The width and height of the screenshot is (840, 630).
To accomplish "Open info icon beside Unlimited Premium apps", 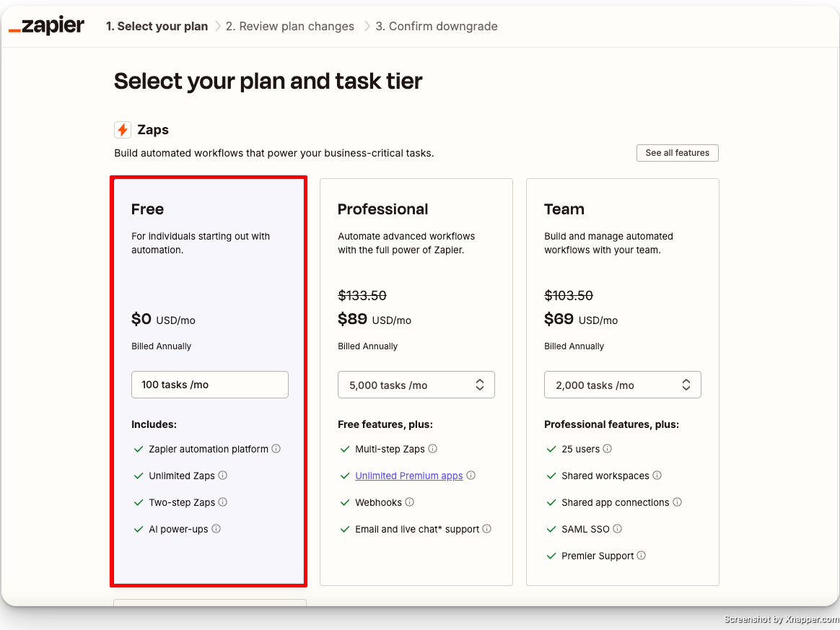I will click(x=471, y=475).
